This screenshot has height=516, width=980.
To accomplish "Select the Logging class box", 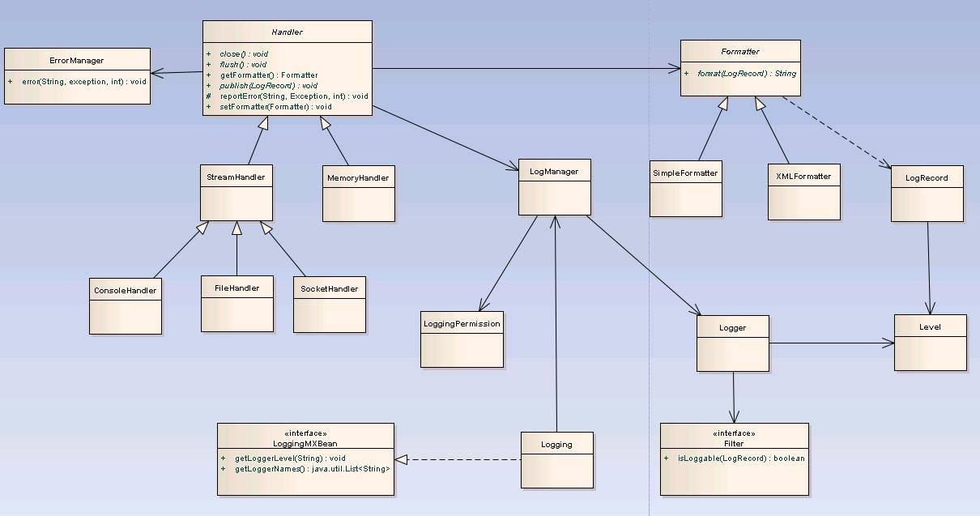I will click(556, 459).
